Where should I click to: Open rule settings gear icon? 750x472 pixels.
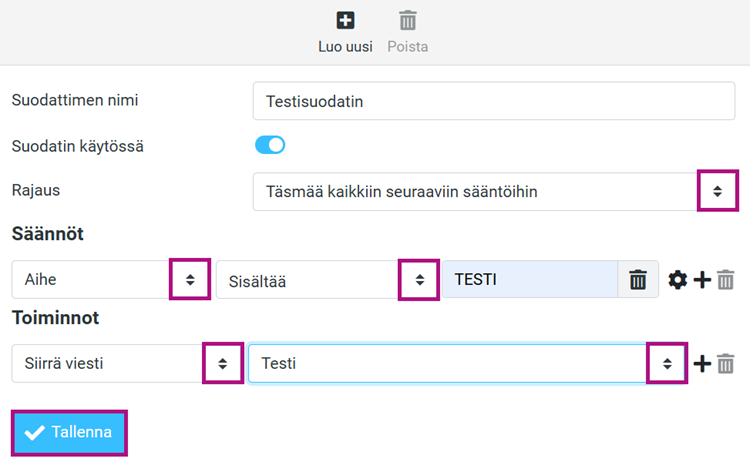677,280
